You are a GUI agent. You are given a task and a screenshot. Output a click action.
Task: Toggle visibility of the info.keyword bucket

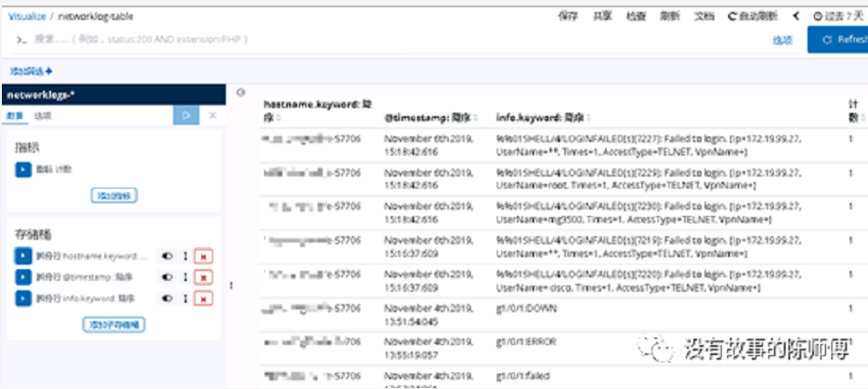166,298
